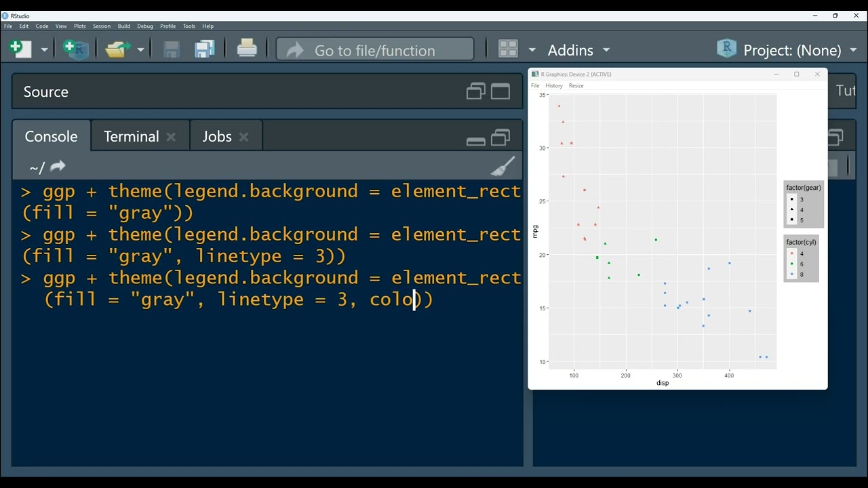This screenshot has width=868, height=488.
Task: Switch to the Console tab
Action: (x=51, y=136)
